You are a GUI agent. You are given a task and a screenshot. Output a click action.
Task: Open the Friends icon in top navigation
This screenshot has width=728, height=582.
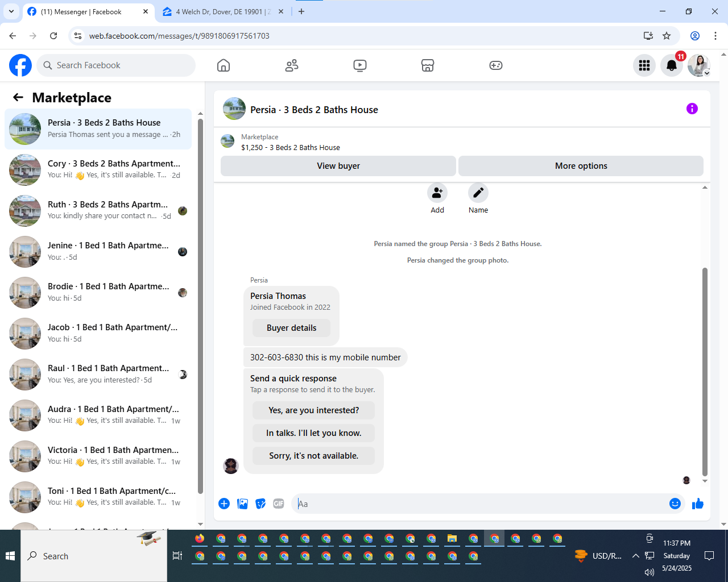tap(292, 65)
